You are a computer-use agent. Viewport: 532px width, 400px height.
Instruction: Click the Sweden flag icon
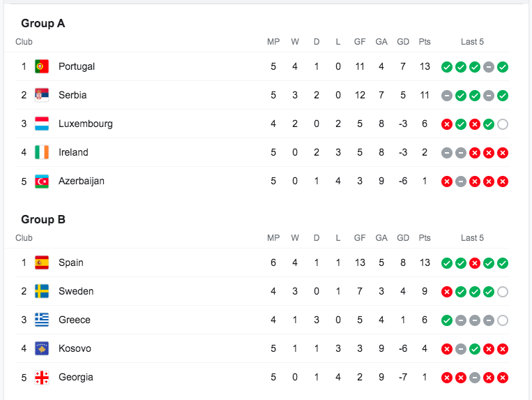click(42, 291)
